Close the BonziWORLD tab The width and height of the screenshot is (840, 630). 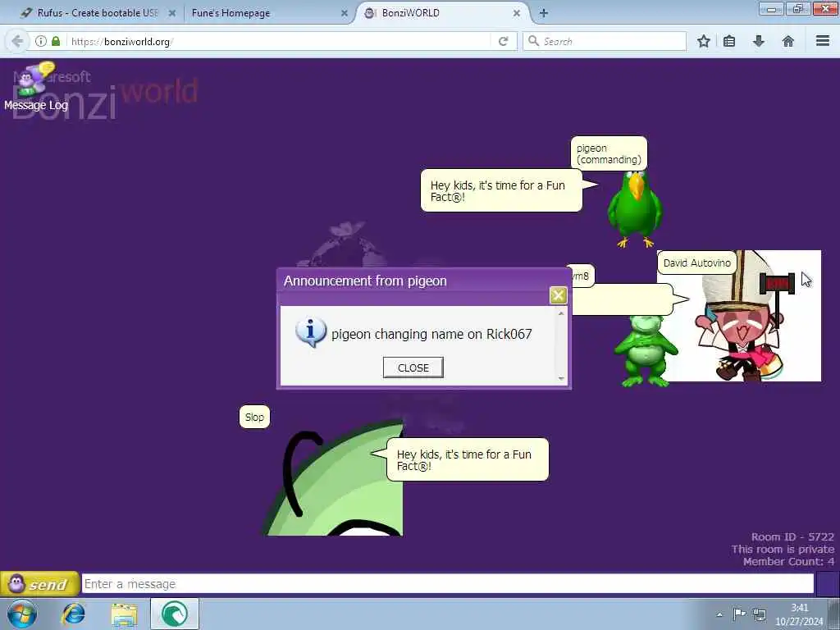click(x=517, y=13)
